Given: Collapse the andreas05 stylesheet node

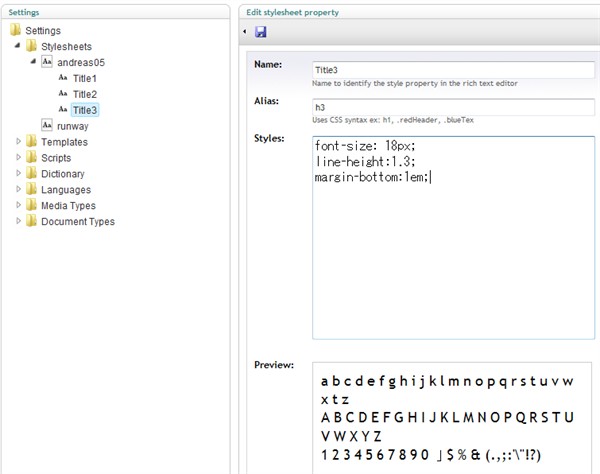Looking at the screenshot, I should click(x=33, y=61).
